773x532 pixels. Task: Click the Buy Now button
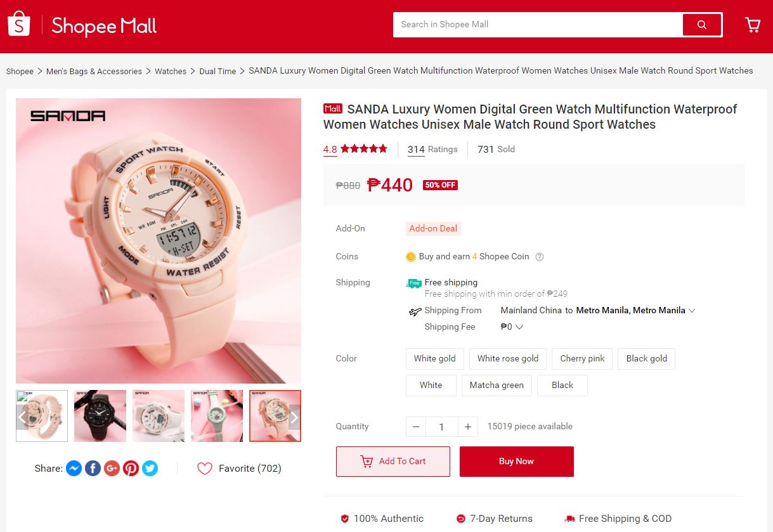517,462
